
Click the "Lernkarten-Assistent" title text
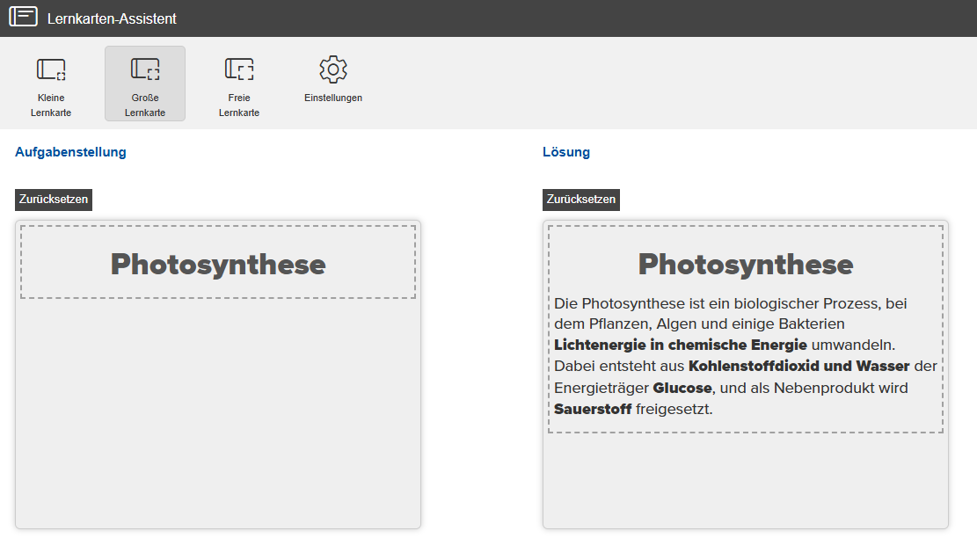[x=112, y=18]
